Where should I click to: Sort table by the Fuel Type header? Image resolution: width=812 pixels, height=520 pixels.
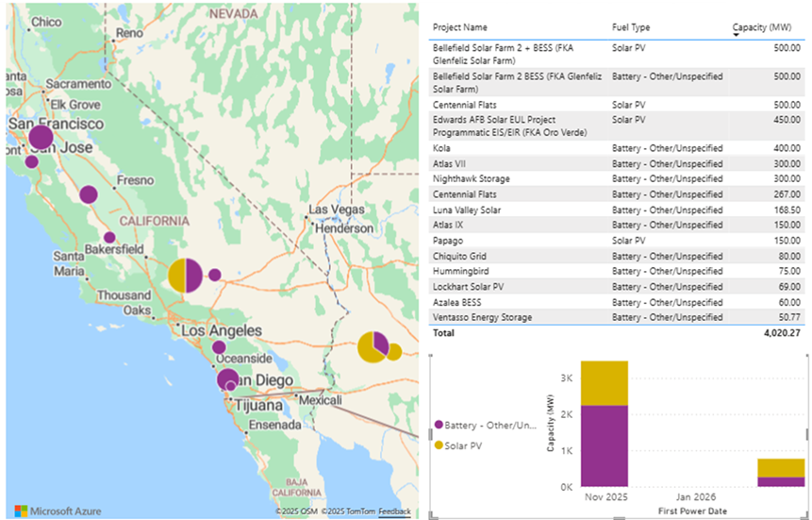631,27
